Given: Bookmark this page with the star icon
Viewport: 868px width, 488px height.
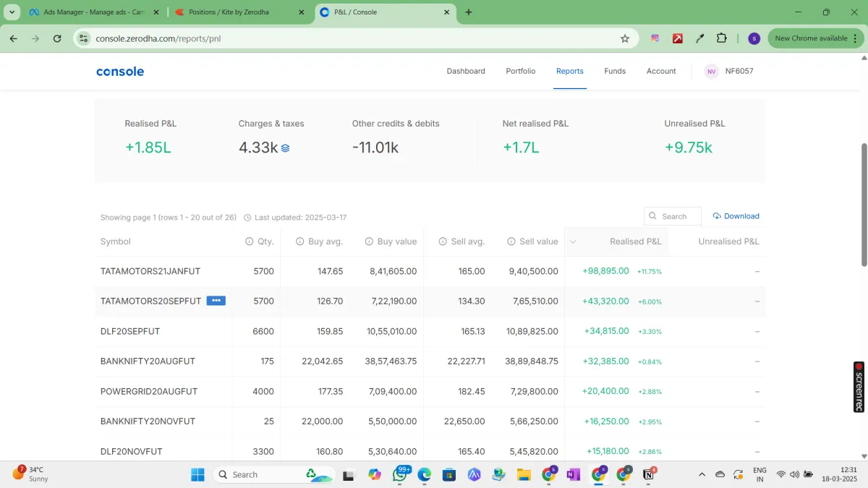Looking at the screenshot, I should (x=625, y=38).
